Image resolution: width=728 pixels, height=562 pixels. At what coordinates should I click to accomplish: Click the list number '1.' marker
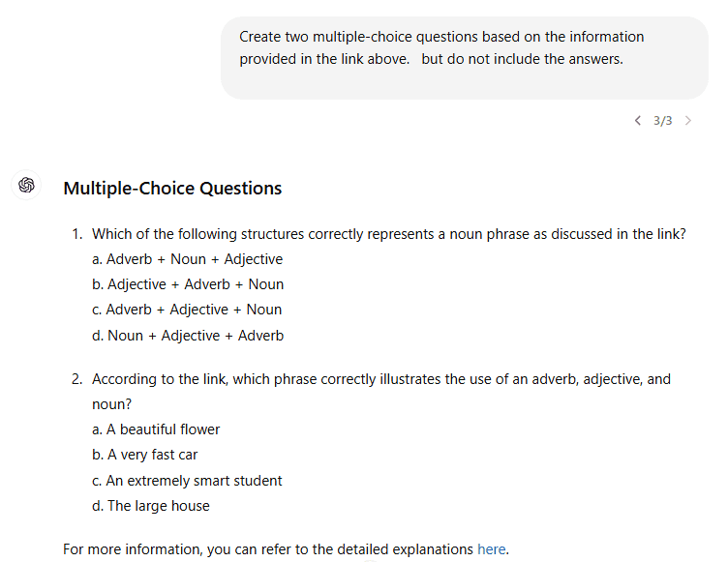77,234
